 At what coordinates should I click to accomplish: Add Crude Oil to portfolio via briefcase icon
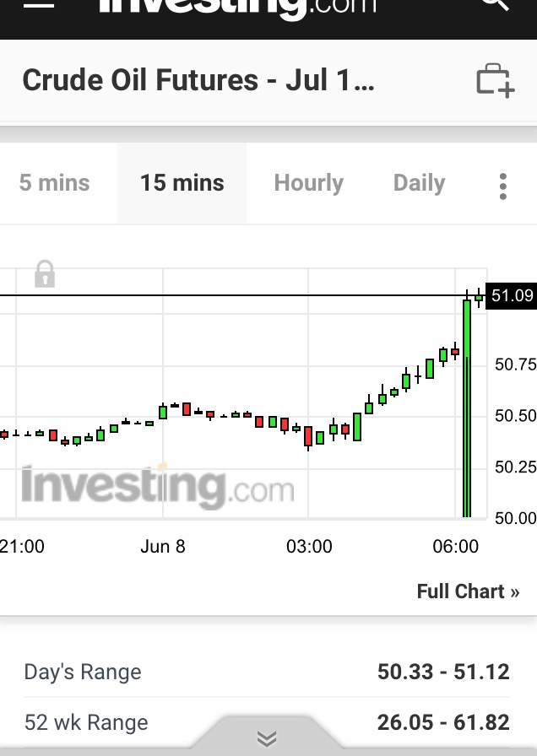pos(495,81)
